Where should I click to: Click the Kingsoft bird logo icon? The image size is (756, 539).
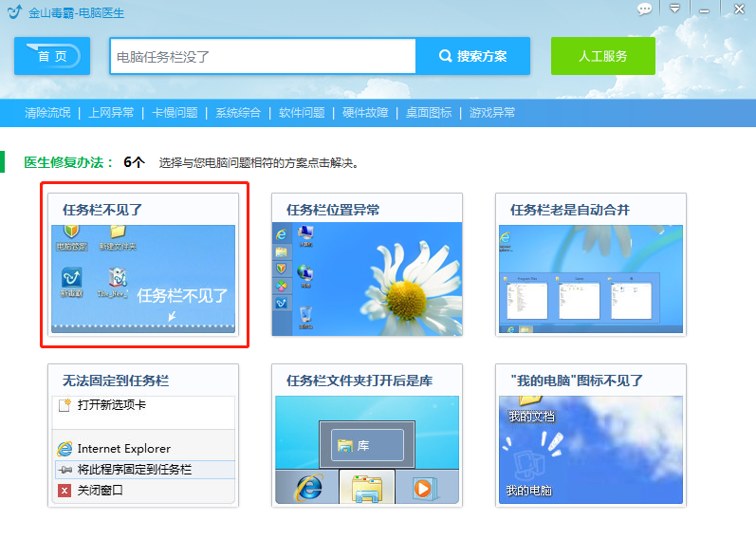15,11
